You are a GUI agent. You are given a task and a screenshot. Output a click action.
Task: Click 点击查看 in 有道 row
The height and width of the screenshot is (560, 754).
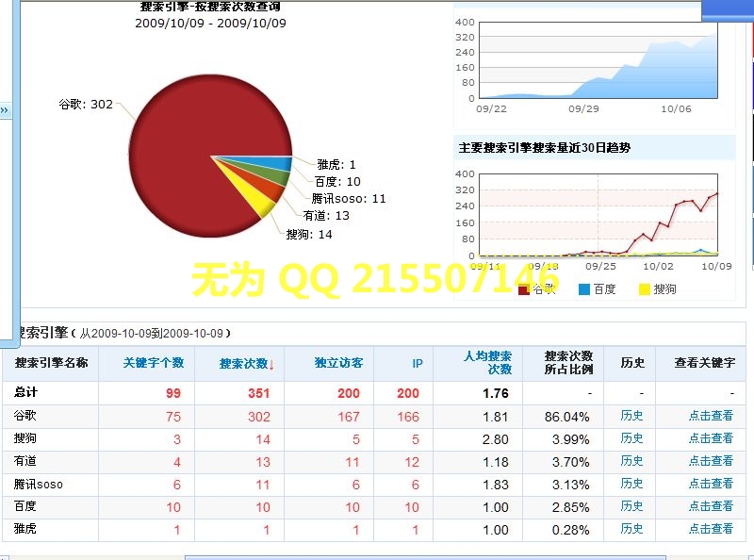pos(711,461)
